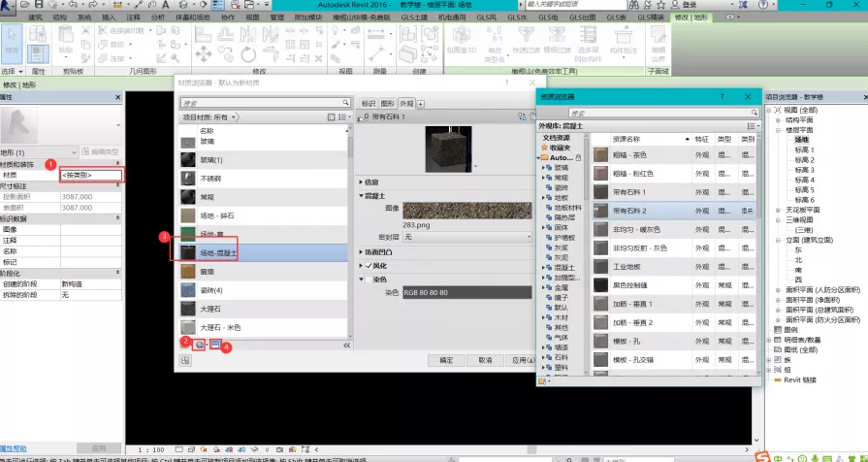Switch to the 图形 tab
The image size is (868, 462).
(387, 103)
